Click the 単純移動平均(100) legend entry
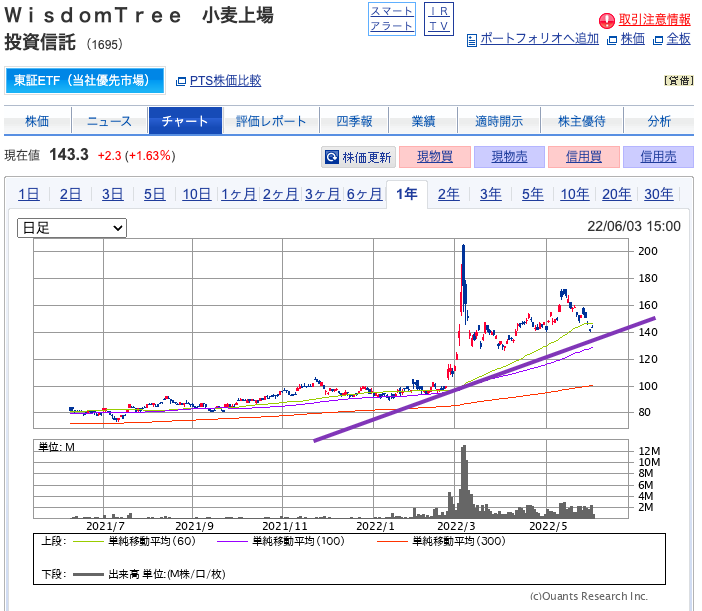Viewport: 702px width, 611px height. [281, 541]
